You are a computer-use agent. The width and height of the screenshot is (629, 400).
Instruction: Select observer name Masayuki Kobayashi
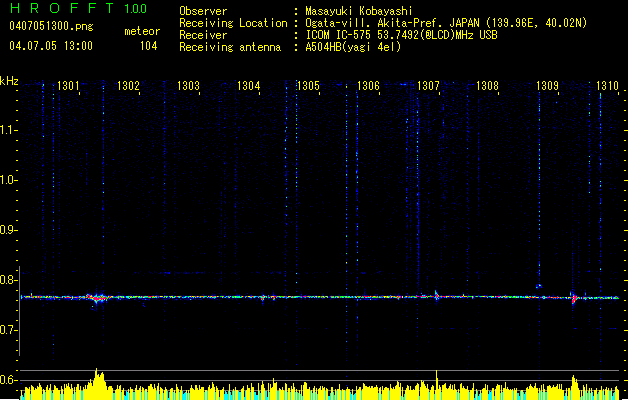click(x=358, y=11)
